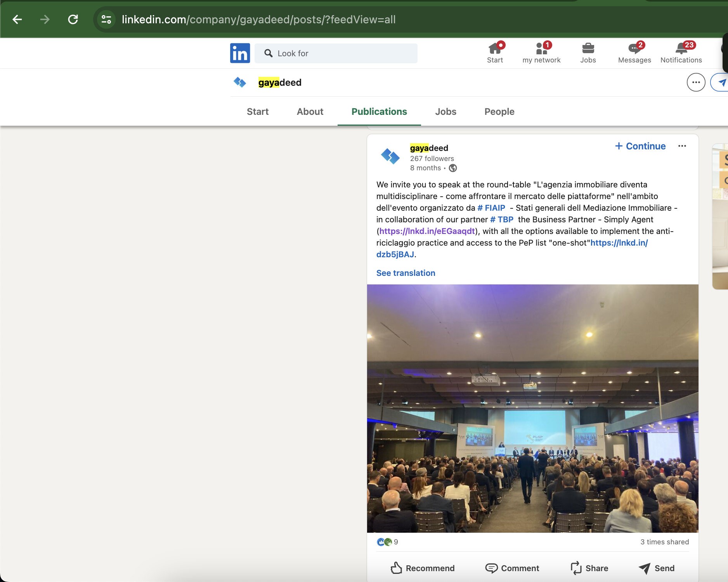Click the globe visibility icon on post

coord(453,168)
